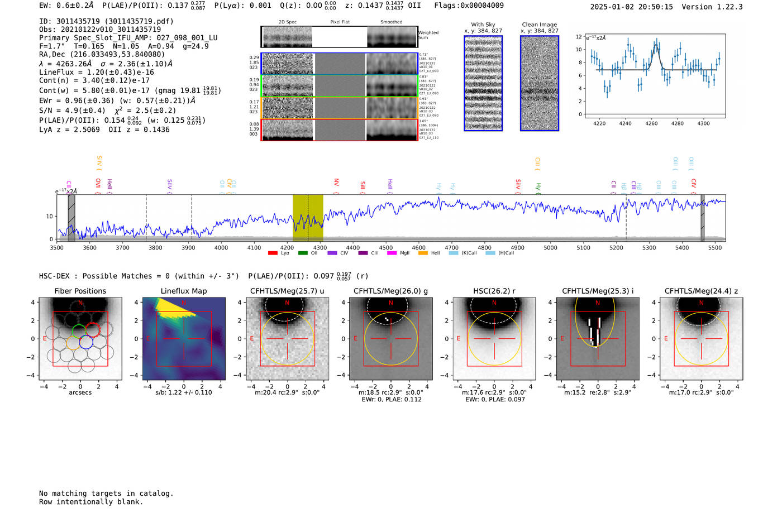Open the CFHTLS/Meg(25.3) i cutout
This screenshot has height=532, width=782.
[x=598, y=338]
